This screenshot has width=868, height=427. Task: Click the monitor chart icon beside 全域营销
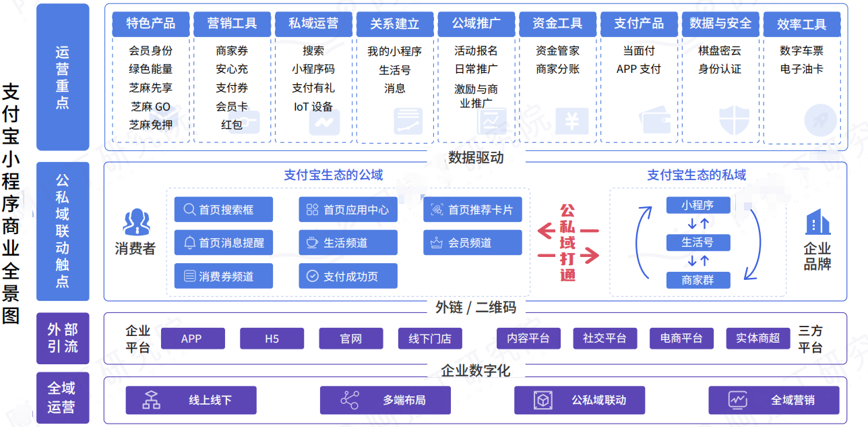pyautogui.click(x=738, y=400)
